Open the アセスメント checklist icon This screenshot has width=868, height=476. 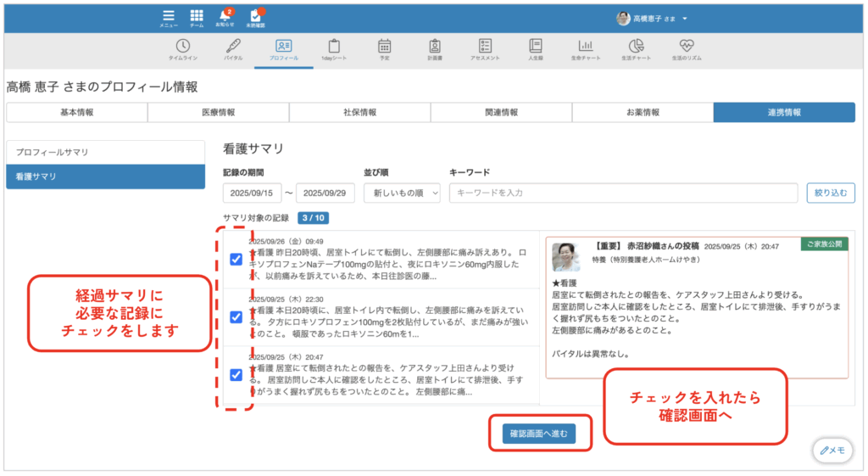[485, 48]
